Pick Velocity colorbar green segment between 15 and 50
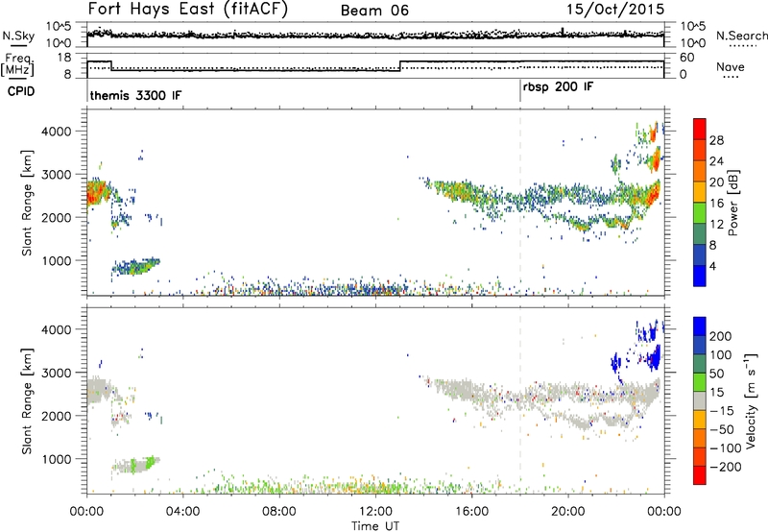Screen dimensions: 768x532 pyautogui.click(x=700, y=382)
